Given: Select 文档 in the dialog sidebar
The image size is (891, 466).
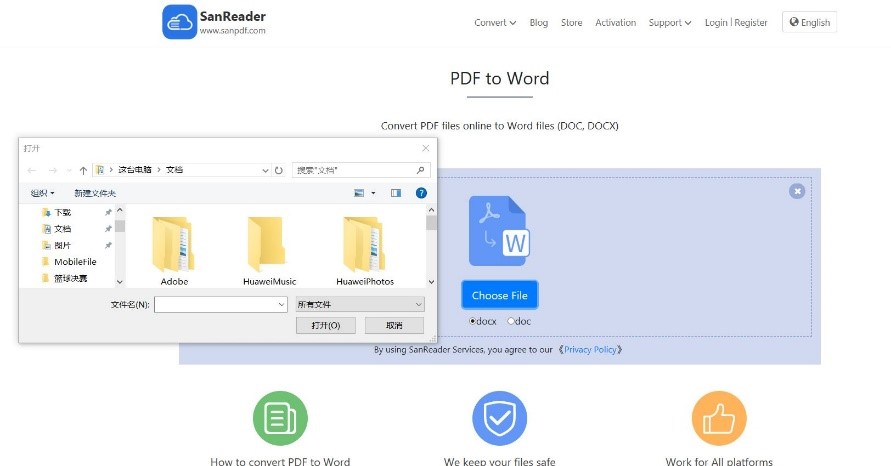Looking at the screenshot, I should point(63,228).
